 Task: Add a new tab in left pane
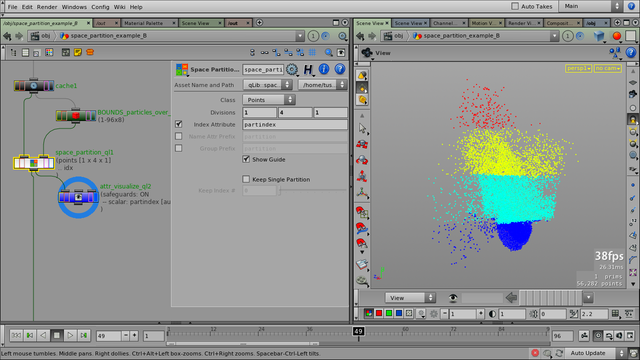point(259,23)
